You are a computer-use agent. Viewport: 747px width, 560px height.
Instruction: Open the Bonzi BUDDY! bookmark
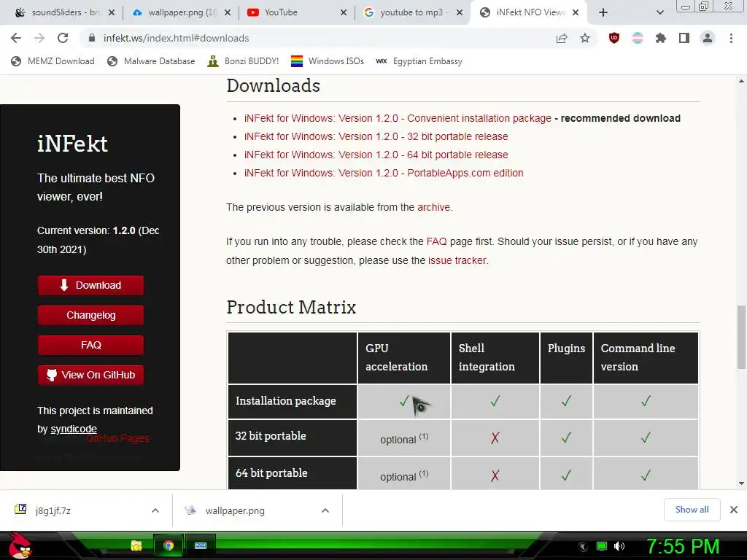click(x=244, y=61)
